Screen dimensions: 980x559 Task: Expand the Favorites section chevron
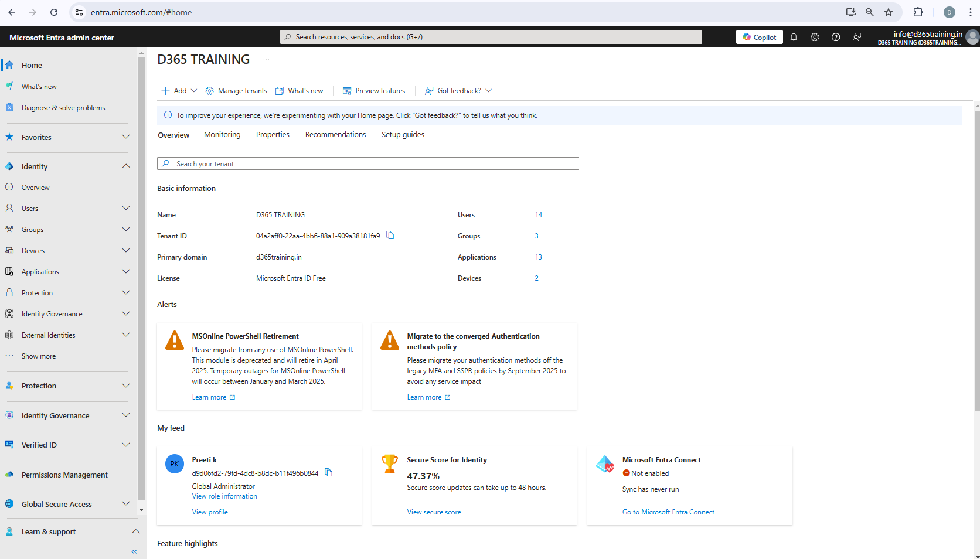tap(125, 137)
